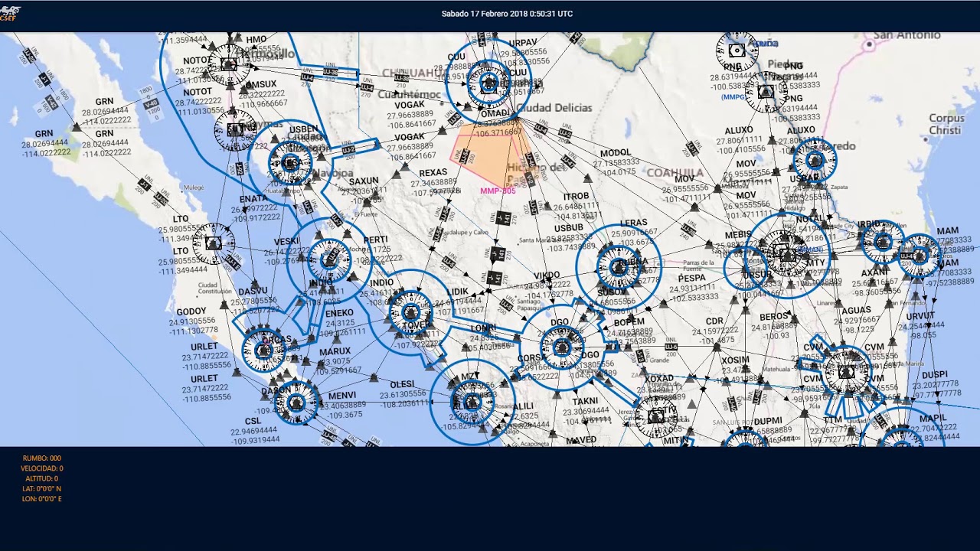The width and height of the screenshot is (980, 551).
Task: Click the DUSPI waypoint label
Action: [x=935, y=375]
